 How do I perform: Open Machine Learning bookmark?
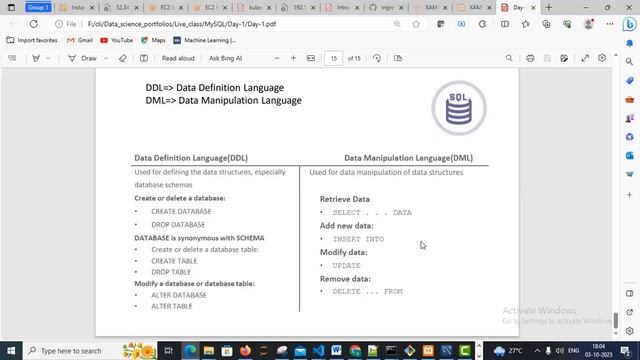click(x=205, y=40)
